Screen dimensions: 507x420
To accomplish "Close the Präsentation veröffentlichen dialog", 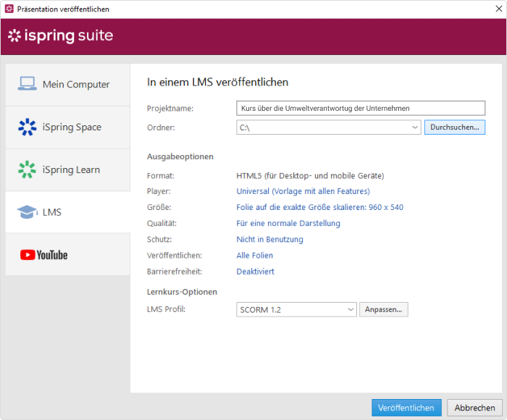I will 498,9.
